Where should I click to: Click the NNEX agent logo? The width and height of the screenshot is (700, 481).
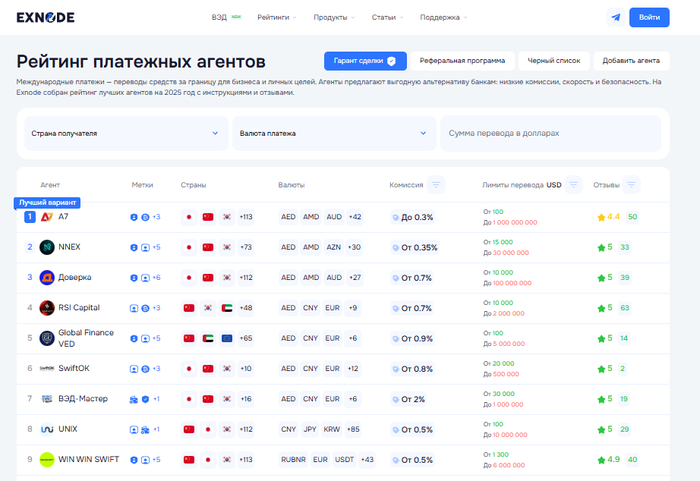(x=46, y=247)
